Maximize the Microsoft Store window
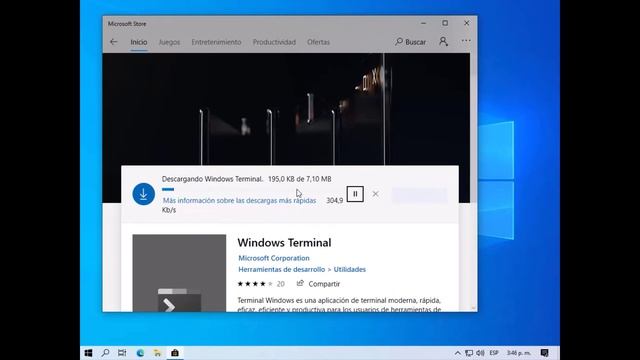 click(x=445, y=23)
